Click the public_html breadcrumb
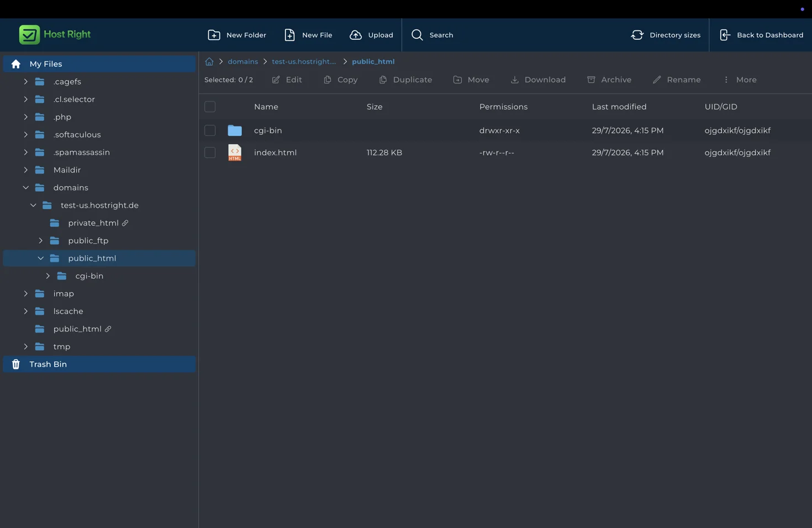The height and width of the screenshot is (528, 812). click(x=373, y=61)
